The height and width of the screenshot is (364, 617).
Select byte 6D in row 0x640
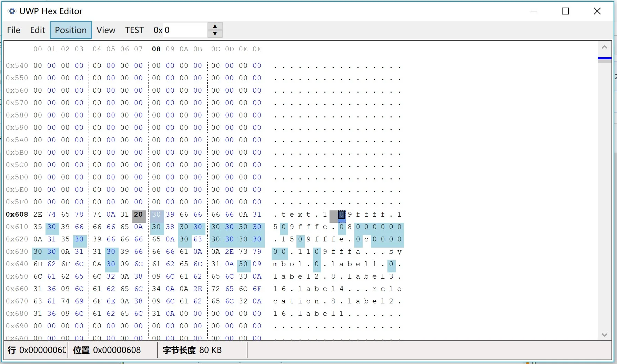pos(38,264)
